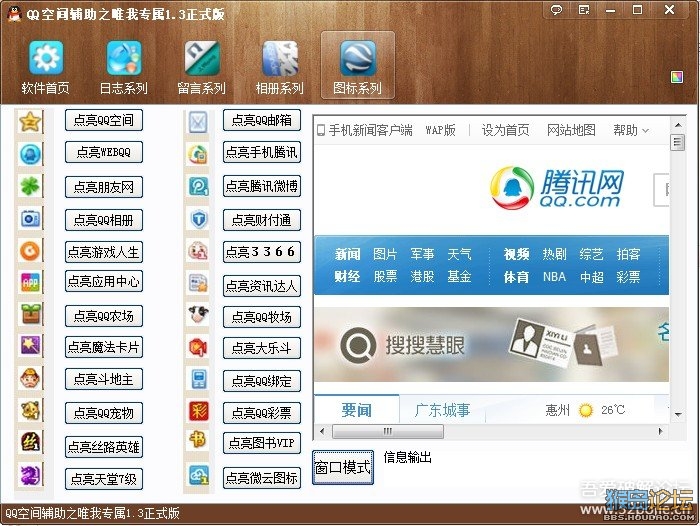
Task: Click the 点亮微云图标 button
Action: pyautogui.click(x=262, y=478)
